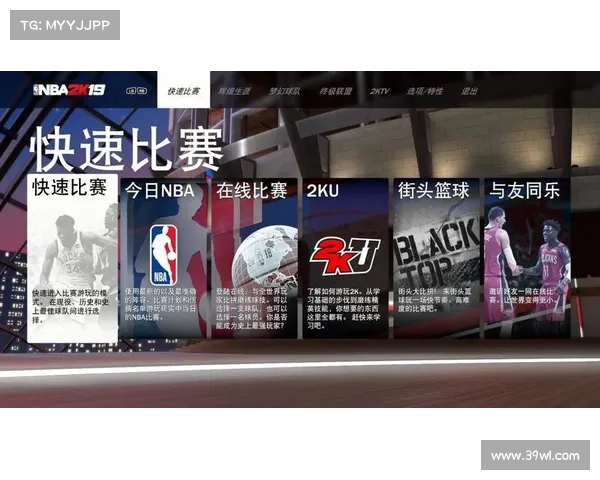Open the 街头篮球 card title
The image size is (600, 480).
coord(433,191)
